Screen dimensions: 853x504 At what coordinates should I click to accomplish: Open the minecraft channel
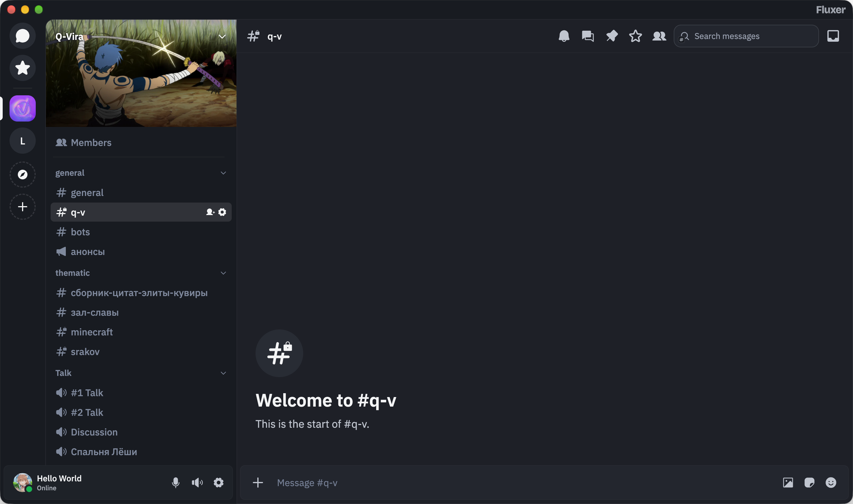(x=141, y=332)
